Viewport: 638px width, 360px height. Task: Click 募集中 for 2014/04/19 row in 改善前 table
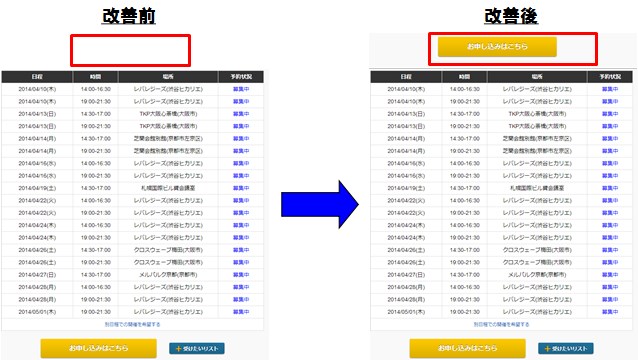pos(241,188)
